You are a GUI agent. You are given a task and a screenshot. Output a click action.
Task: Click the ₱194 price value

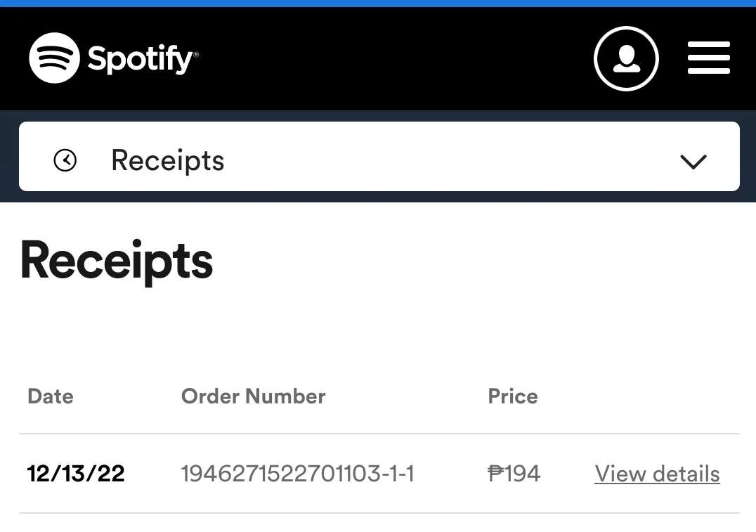point(514,474)
